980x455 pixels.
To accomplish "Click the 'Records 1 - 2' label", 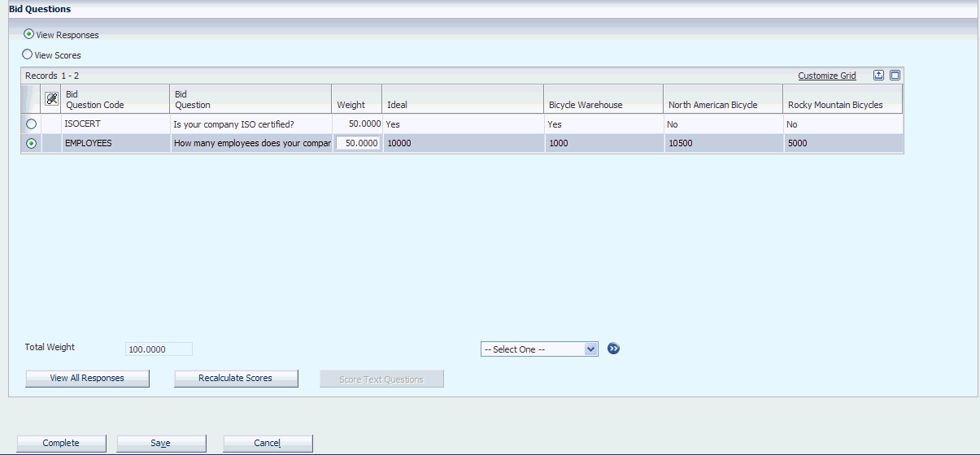I will pos(52,76).
